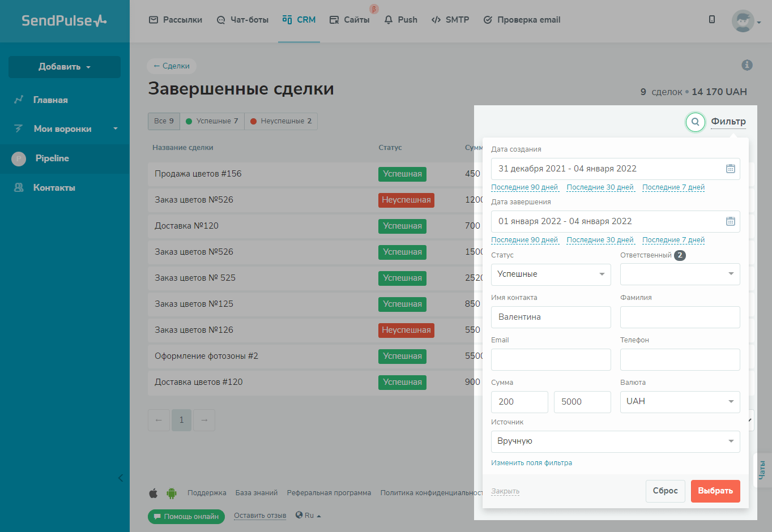Click the info icon near page title
The image size is (772, 532).
click(747, 65)
